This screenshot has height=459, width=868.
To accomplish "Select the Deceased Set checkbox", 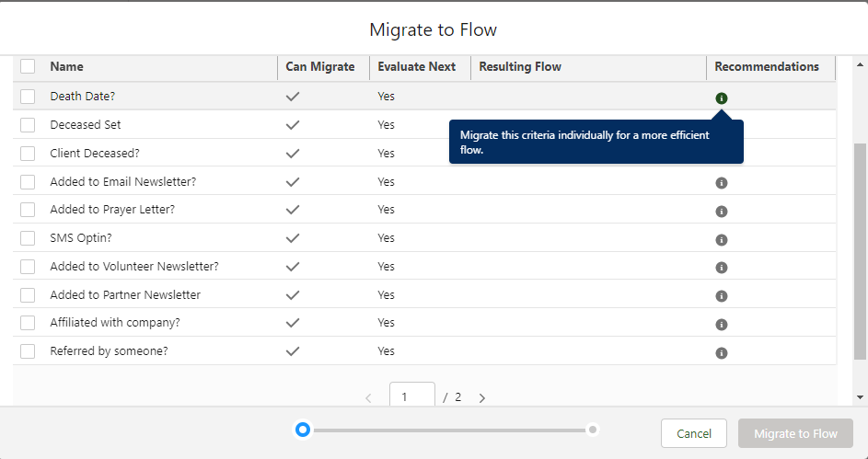I will click(28, 125).
